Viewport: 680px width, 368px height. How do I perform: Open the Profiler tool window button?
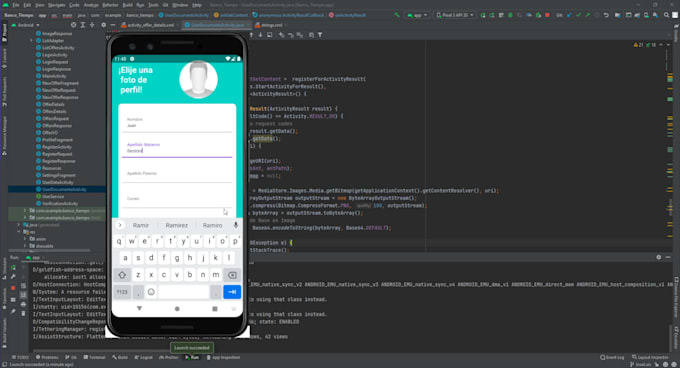pos(169,358)
